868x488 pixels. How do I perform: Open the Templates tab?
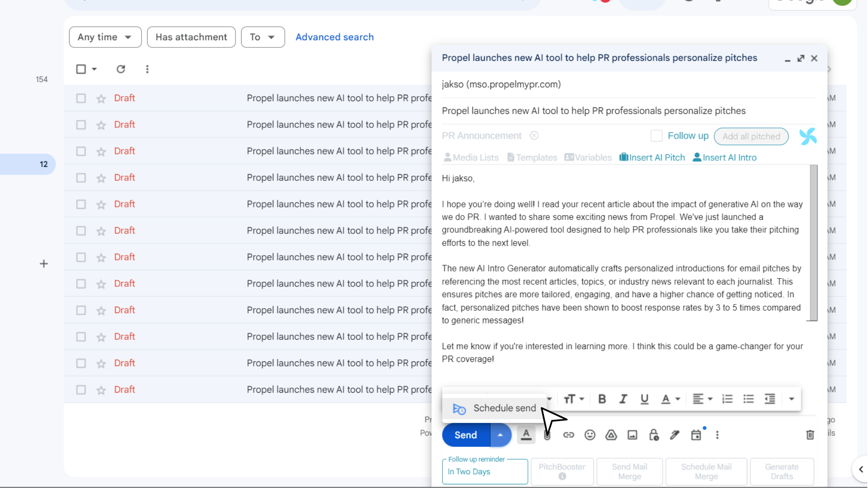pyautogui.click(x=532, y=158)
